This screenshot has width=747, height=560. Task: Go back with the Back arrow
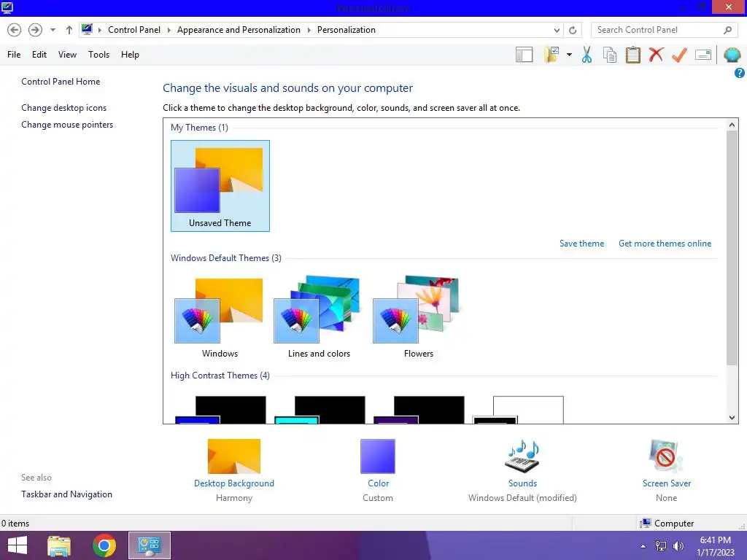pyautogui.click(x=15, y=30)
